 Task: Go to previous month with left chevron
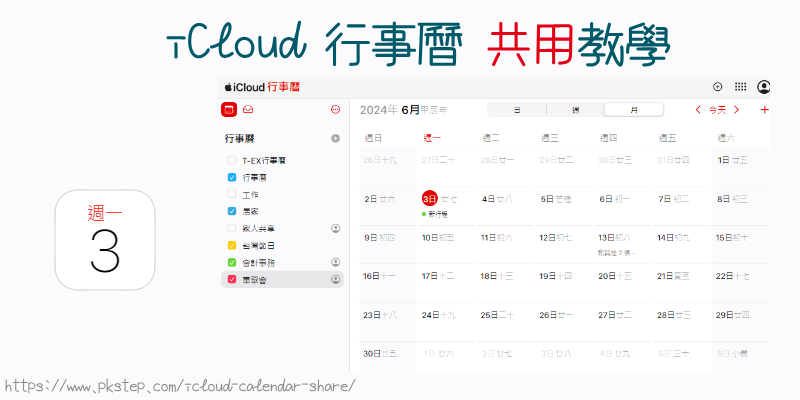[x=698, y=110]
